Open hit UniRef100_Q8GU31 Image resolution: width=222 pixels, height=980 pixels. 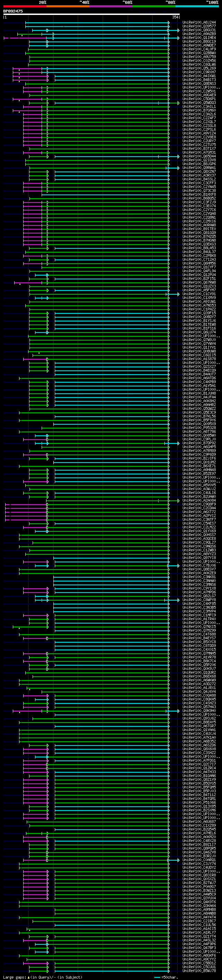(x=199, y=30)
